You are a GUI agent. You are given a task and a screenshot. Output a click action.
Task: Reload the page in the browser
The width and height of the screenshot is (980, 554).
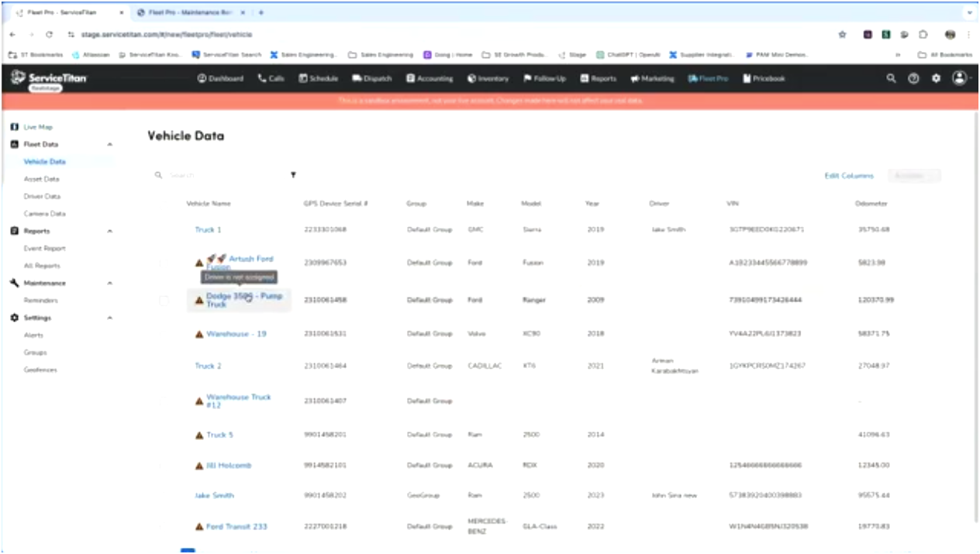(x=50, y=35)
